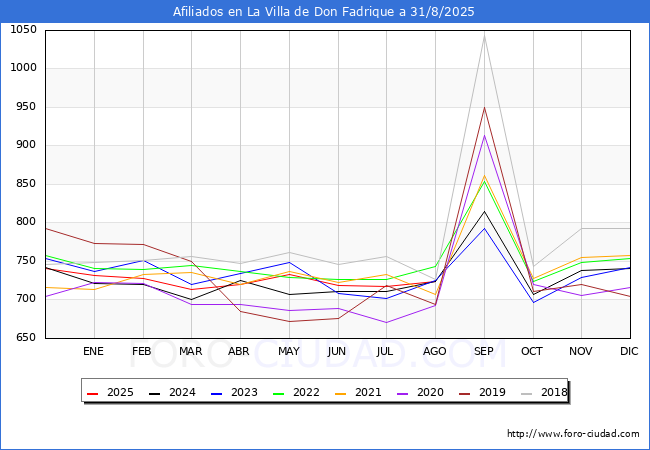Click the DIC month axis label
The height and width of the screenshot is (450, 650).
click(x=629, y=351)
